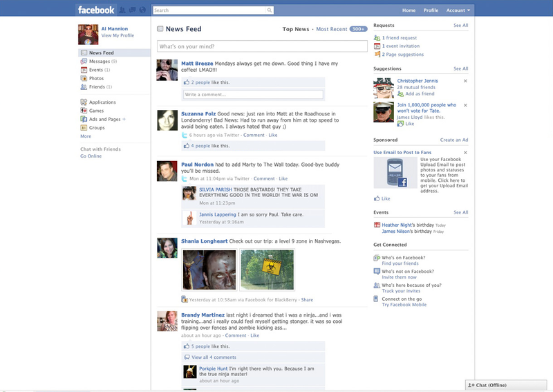Screen dimensions: 553x392
Task: Click the Applications icon in sidebar
Action: click(x=84, y=102)
